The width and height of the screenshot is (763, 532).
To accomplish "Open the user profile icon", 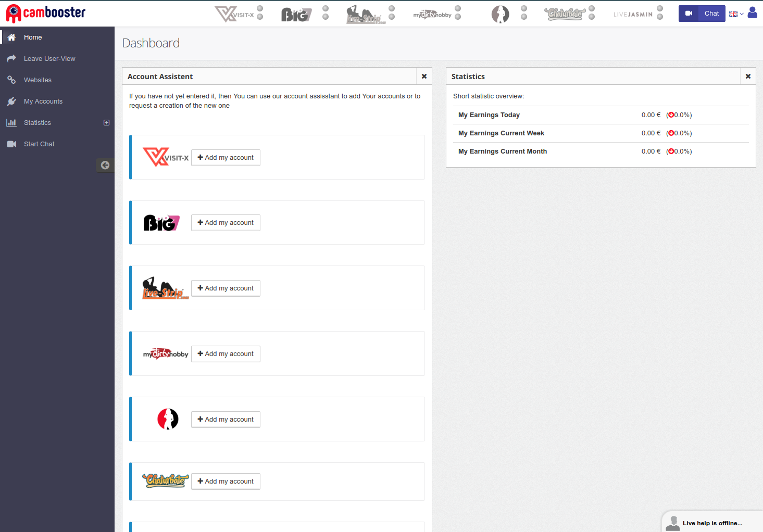I will (x=752, y=12).
